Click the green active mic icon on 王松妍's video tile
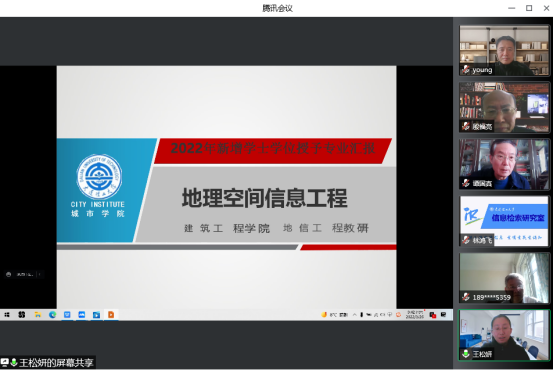The width and height of the screenshot is (554, 371). (466, 354)
